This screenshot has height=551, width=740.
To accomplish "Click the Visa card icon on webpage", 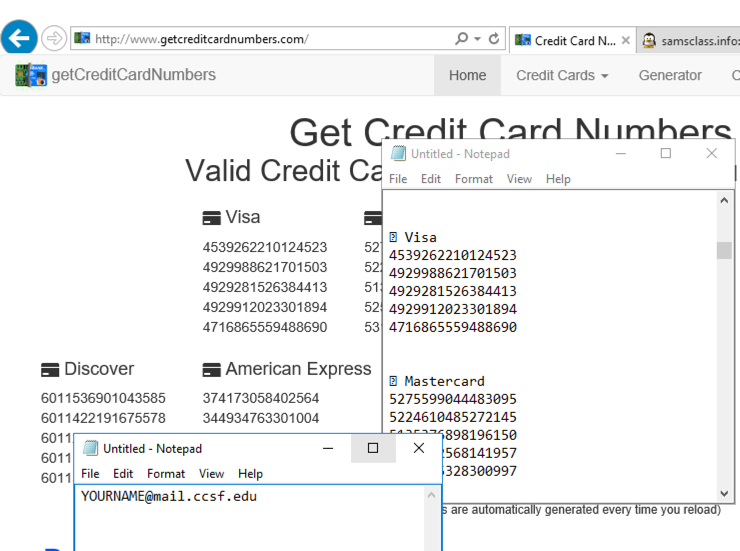I will point(211,218).
